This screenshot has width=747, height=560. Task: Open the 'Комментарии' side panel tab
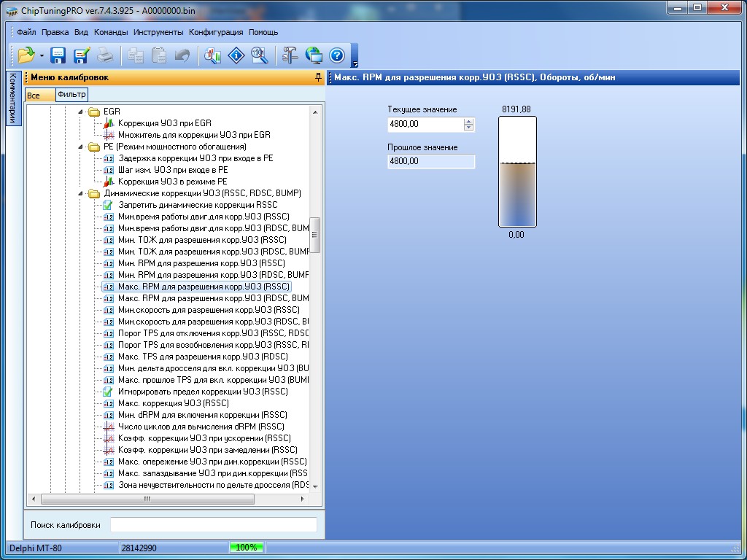click(12, 98)
